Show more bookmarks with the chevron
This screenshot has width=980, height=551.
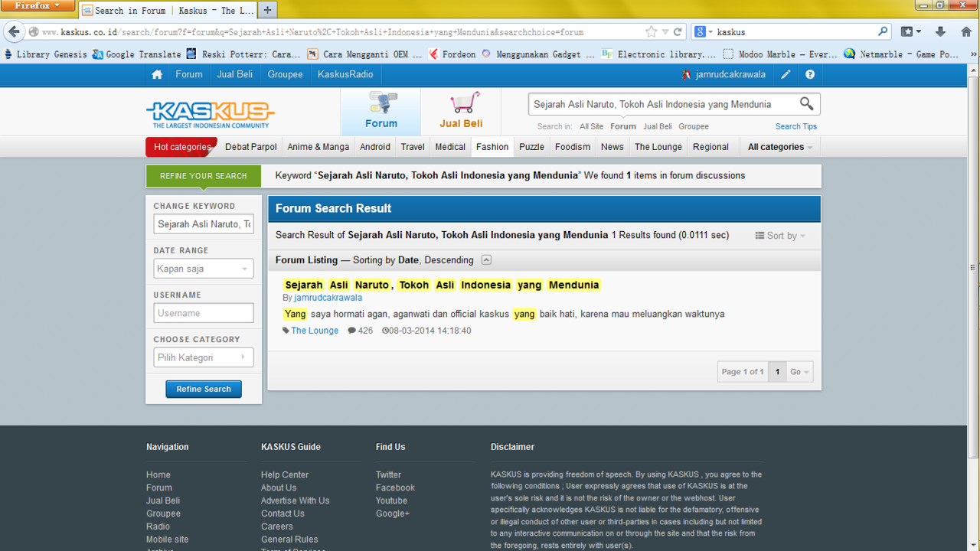click(x=974, y=54)
